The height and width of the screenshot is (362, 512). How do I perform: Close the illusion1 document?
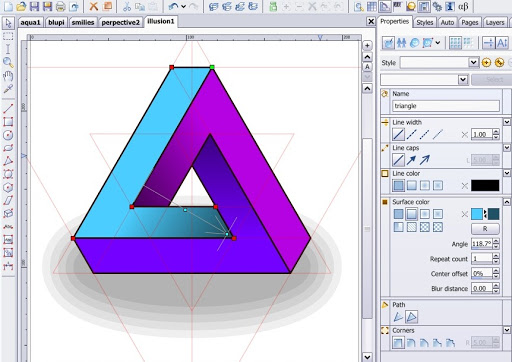[371, 22]
